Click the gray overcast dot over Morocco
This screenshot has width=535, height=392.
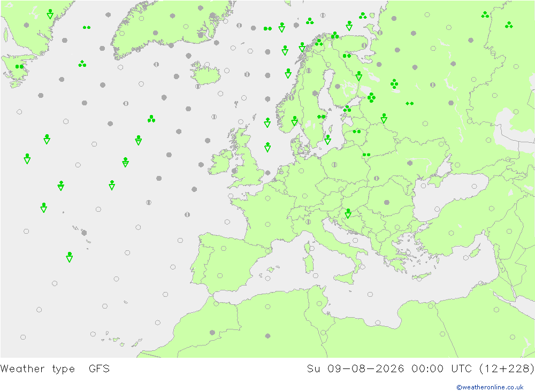tap(212, 332)
